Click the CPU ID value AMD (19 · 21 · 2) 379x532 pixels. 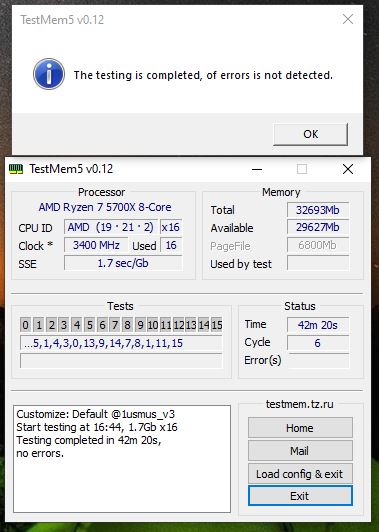tap(111, 227)
